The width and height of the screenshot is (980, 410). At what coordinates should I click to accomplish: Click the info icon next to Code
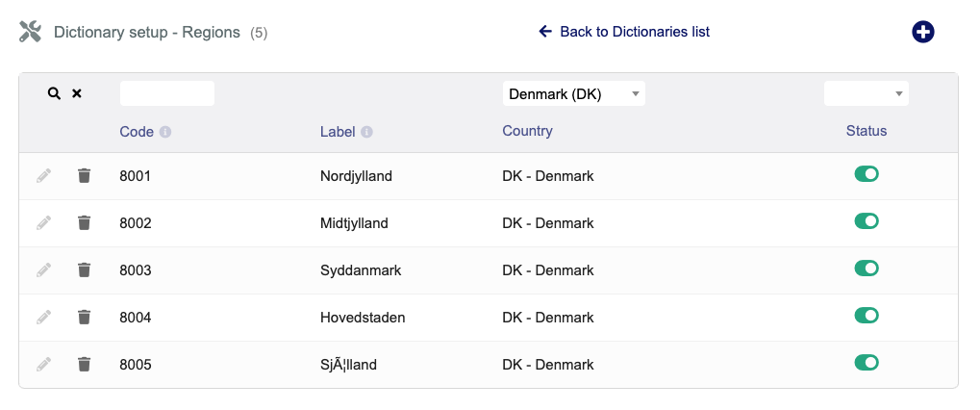[x=165, y=132]
